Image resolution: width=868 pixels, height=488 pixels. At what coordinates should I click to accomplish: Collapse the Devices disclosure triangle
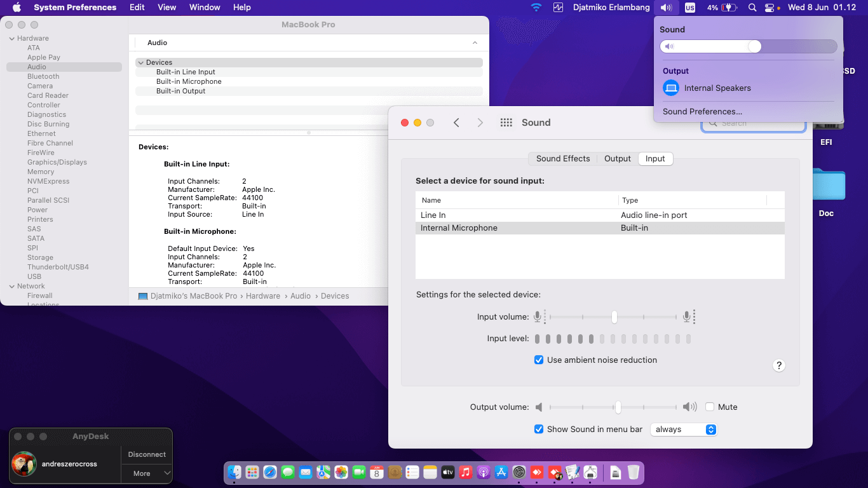(x=140, y=62)
